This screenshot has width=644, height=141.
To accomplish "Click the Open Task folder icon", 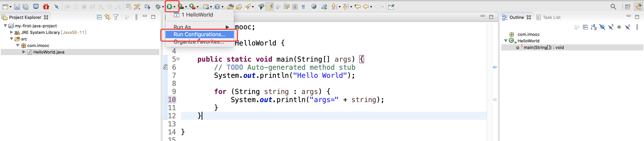I will click(239, 7).
